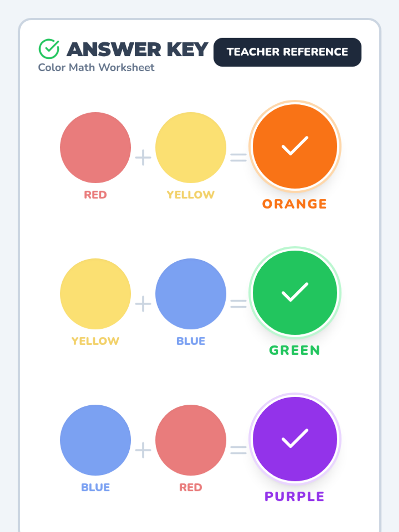399x532 pixels.
Task: Click the TEACHER REFERENCE badge
Action: click(x=287, y=52)
